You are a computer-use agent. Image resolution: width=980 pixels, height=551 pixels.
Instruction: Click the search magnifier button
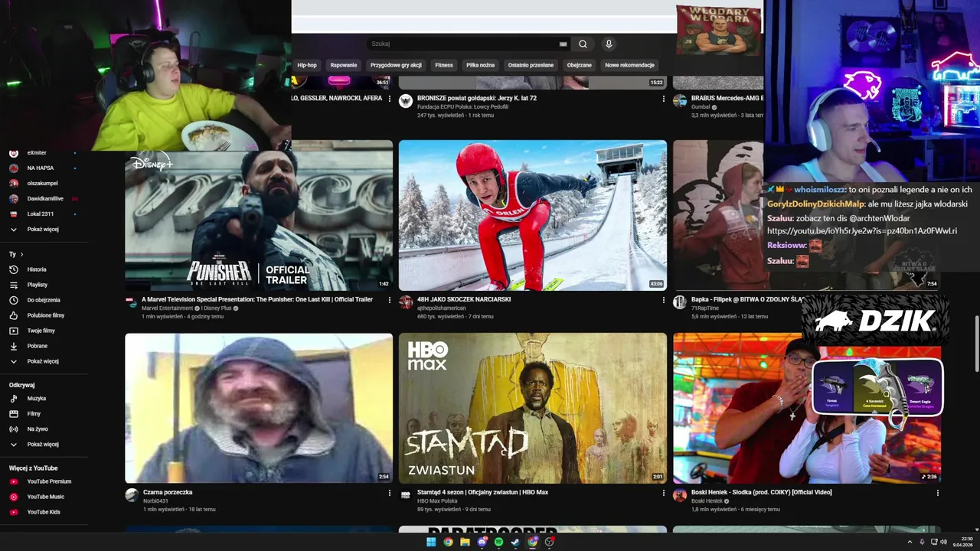583,44
